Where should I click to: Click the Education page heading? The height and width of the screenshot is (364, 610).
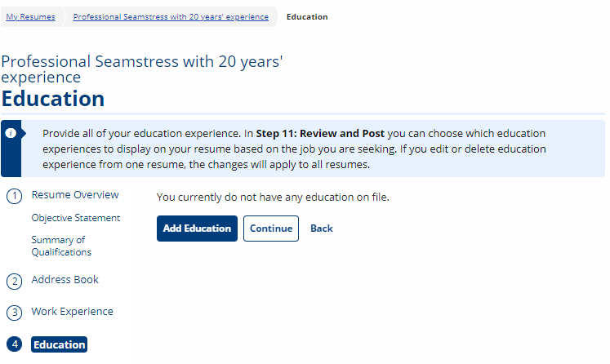(x=53, y=99)
